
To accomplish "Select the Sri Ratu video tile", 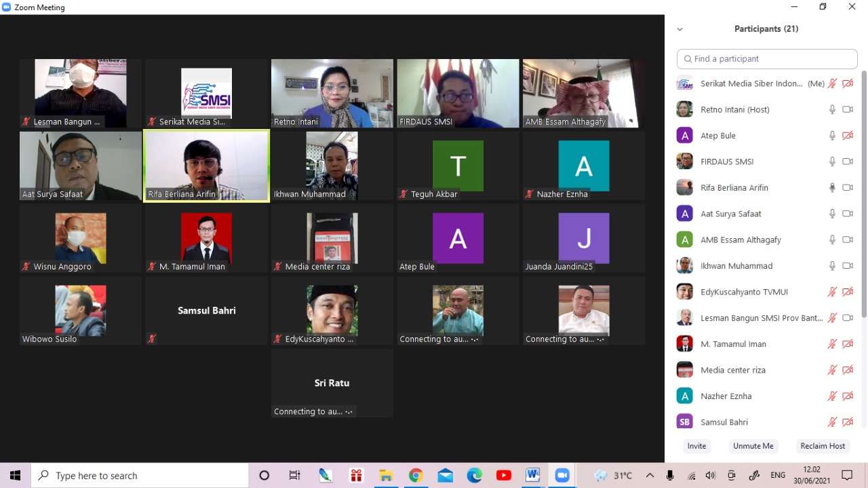I will pyautogui.click(x=332, y=383).
